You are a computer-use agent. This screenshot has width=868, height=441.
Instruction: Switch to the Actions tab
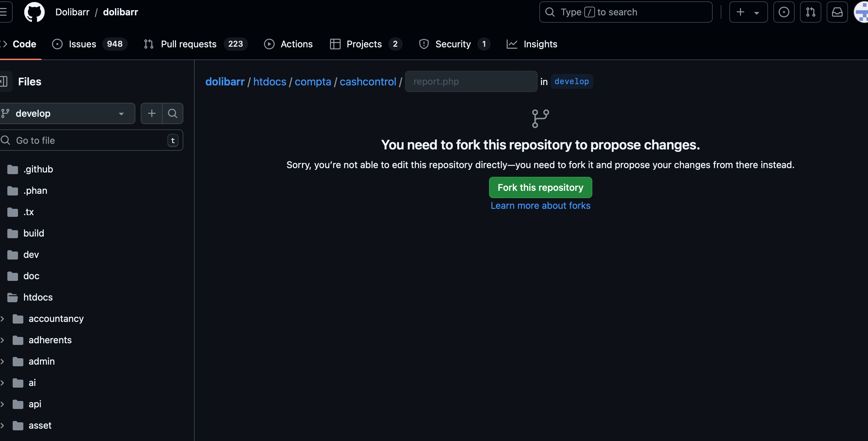[x=288, y=44]
